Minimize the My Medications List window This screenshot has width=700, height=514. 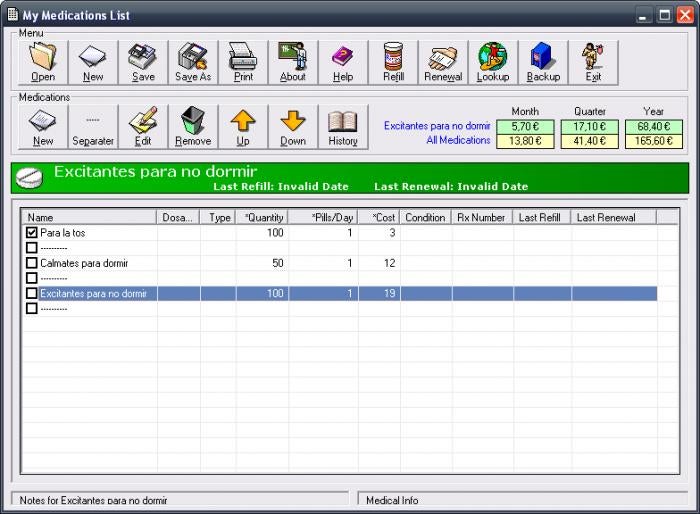tap(643, 15)
